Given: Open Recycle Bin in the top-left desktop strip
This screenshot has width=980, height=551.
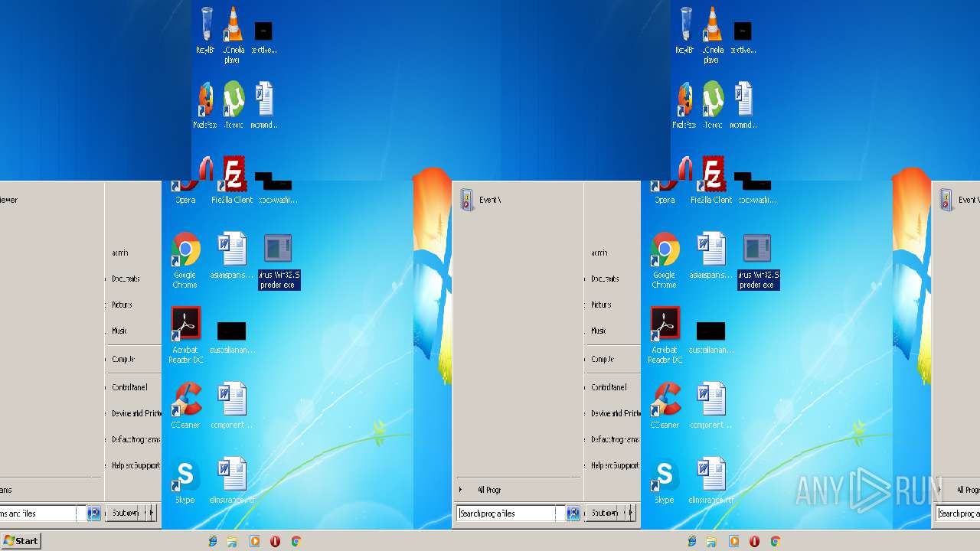Looking at the screenshot, I should tap(205, 31).
